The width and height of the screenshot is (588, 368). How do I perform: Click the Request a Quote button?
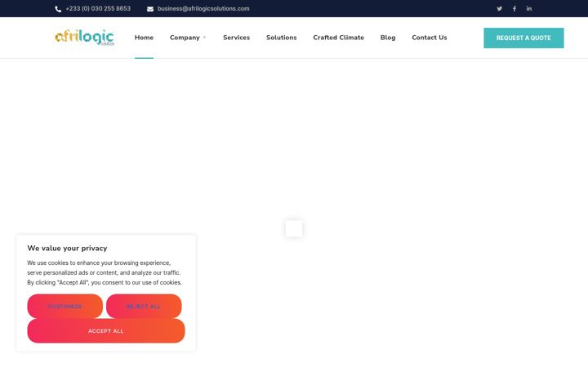[x=523, y=38]
